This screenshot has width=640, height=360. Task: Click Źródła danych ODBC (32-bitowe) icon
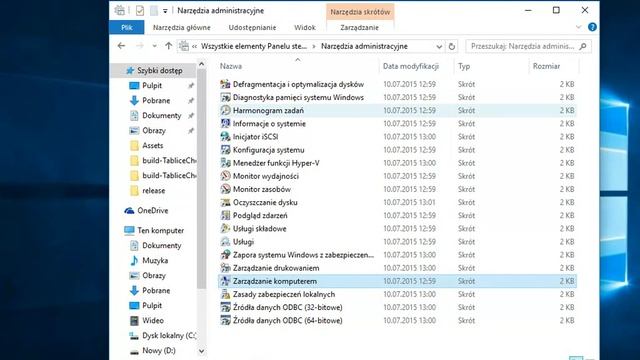tap(225, 307)
